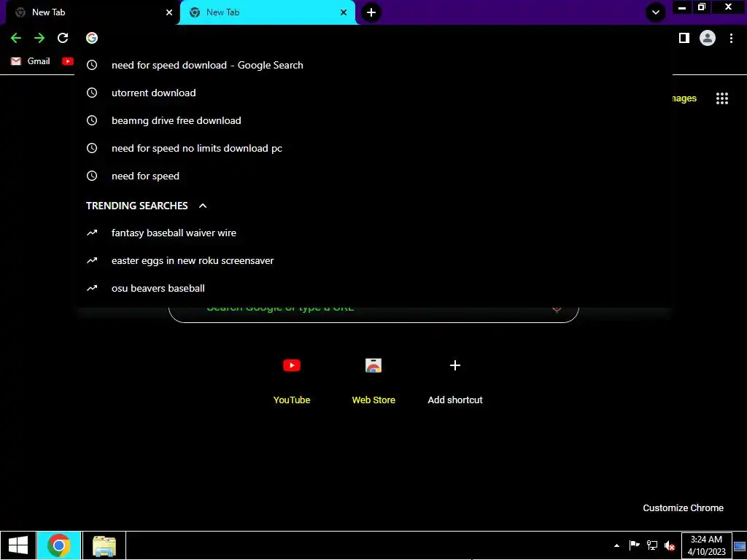The width and height of the screenshot is (747, 560).
Task: Click the page search box
Action: pyautogui.click(x=373, y=315)
